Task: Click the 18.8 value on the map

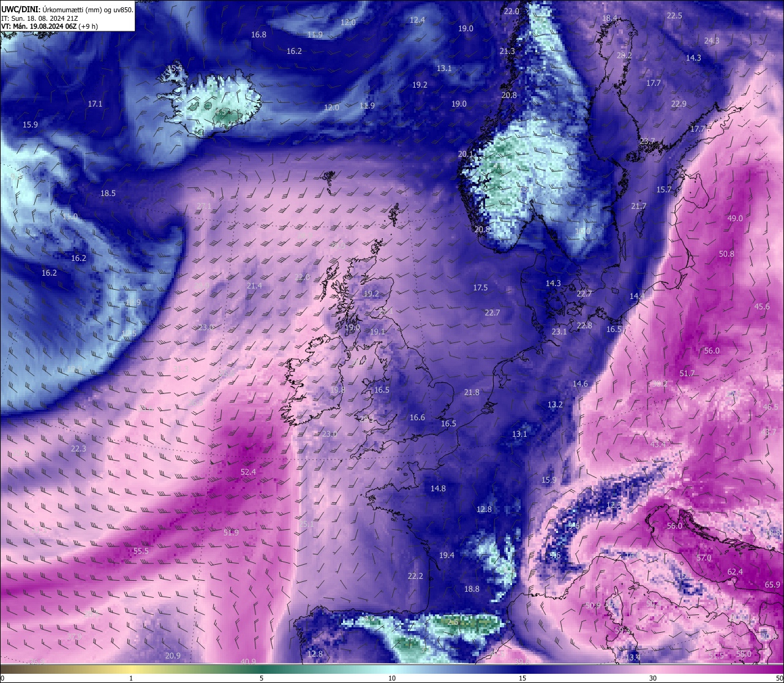Action: coord(472,589)
